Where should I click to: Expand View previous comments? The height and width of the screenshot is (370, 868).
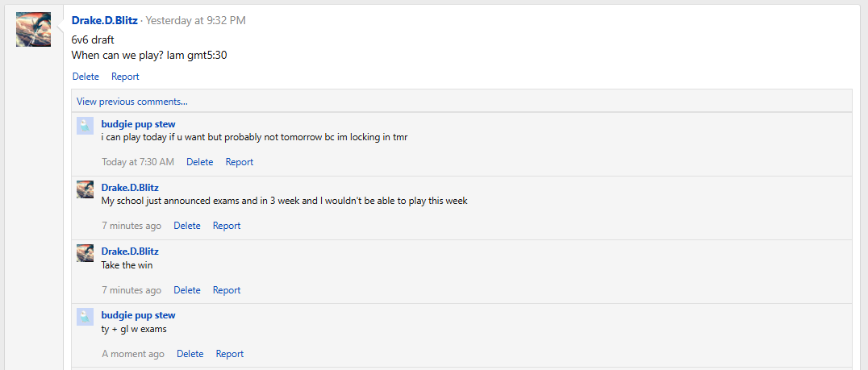pos(132,102)
